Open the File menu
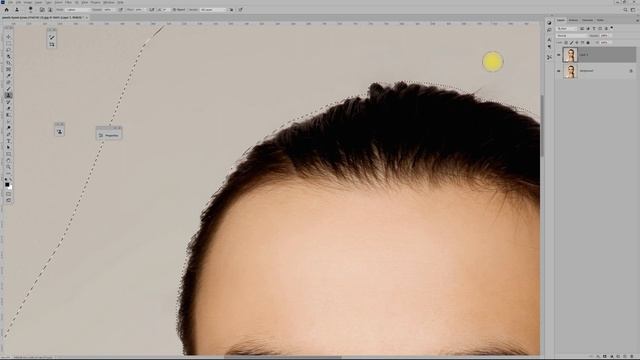Screen dimensions: 640x360 click(11, 2)
